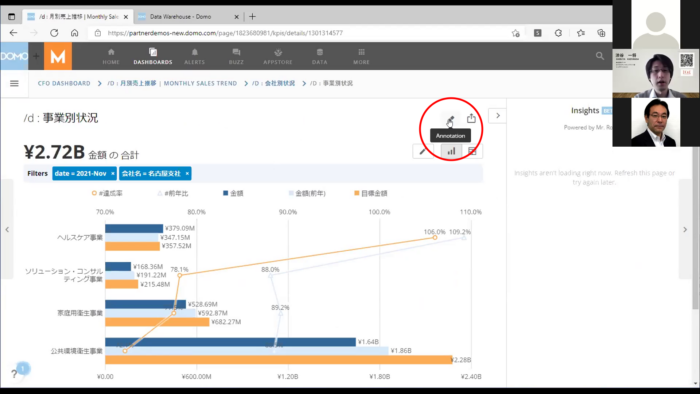Image resolution: width=700 pixels, height=394 pixels.
Task: Open APPSTORE in Domo navigation
Action: click(x=278, y=57)
